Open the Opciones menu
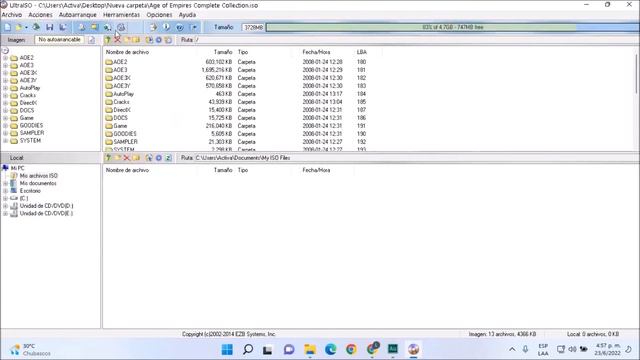Image resolution: width=640 pixels, height=360 pixels. 159,15
